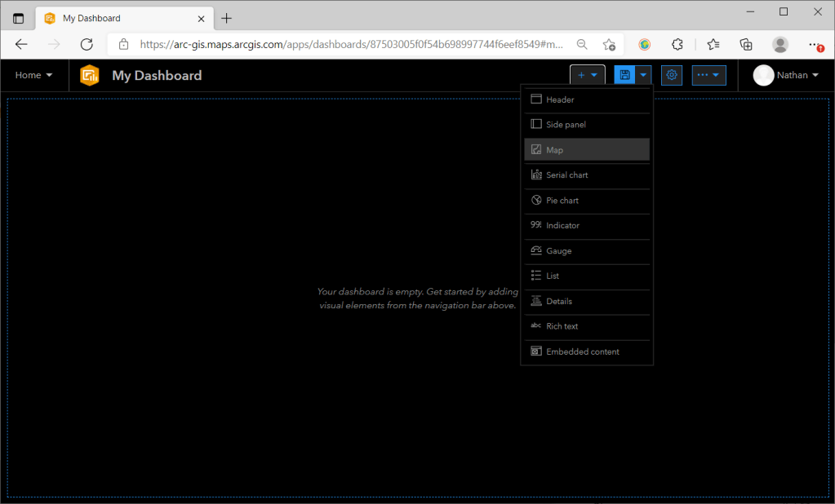Viewport: 835px width, 504px height.
Task: Open dashboard settings gear icon
Action: click(672, 75)
